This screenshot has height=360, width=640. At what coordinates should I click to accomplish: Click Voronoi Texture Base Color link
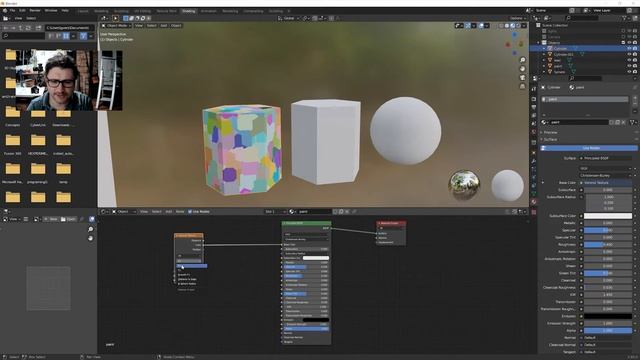point(607,182)
